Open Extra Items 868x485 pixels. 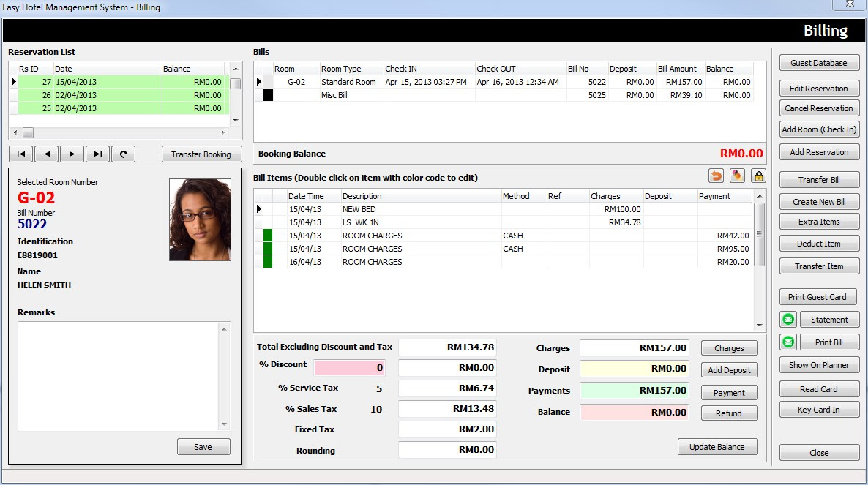(819, 222)
